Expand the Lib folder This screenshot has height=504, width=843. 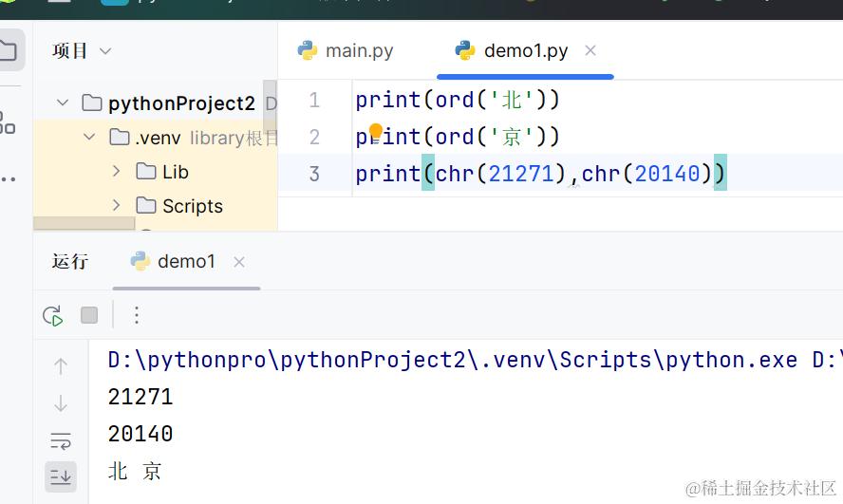[x=117, y=172]
